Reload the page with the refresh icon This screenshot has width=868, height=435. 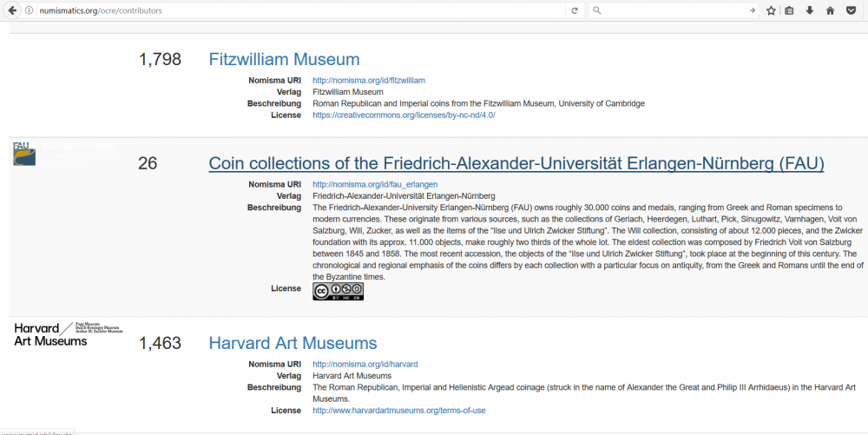coord(574,10)
